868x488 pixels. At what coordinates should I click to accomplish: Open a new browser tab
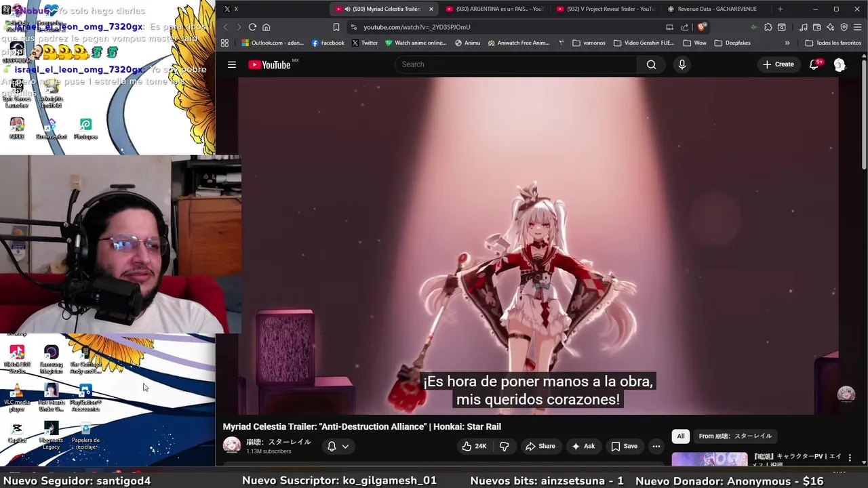tap(780, 9)
